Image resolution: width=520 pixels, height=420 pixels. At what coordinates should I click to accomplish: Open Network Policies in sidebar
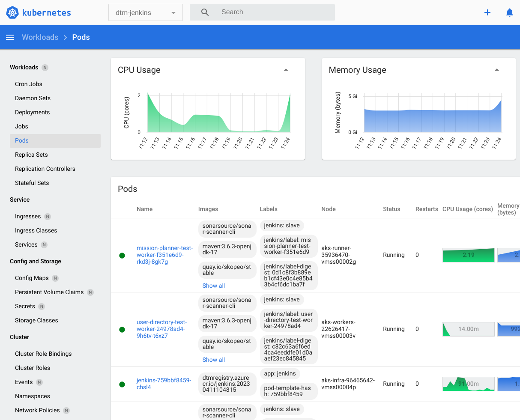pos(37,410)
